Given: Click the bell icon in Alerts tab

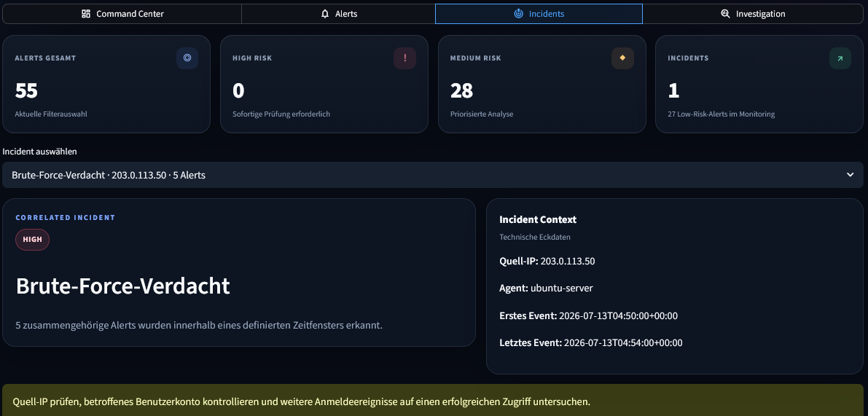Looking at the screenshot, I should tap(325, 14).
